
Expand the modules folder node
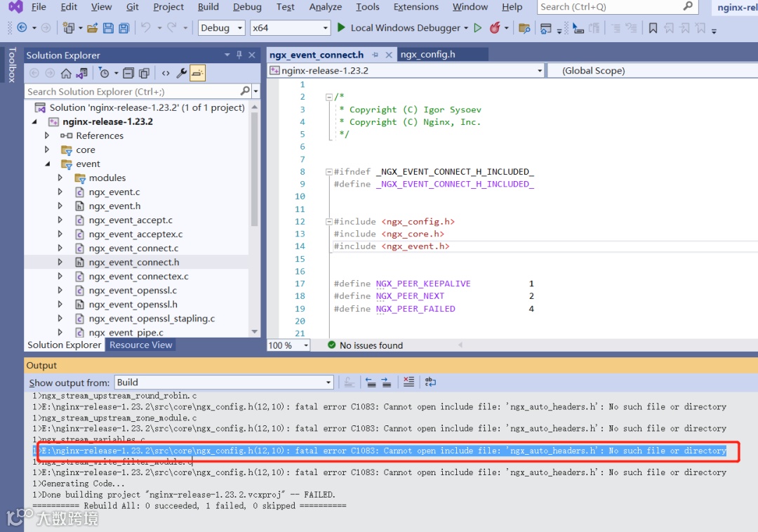click(60, 178)
